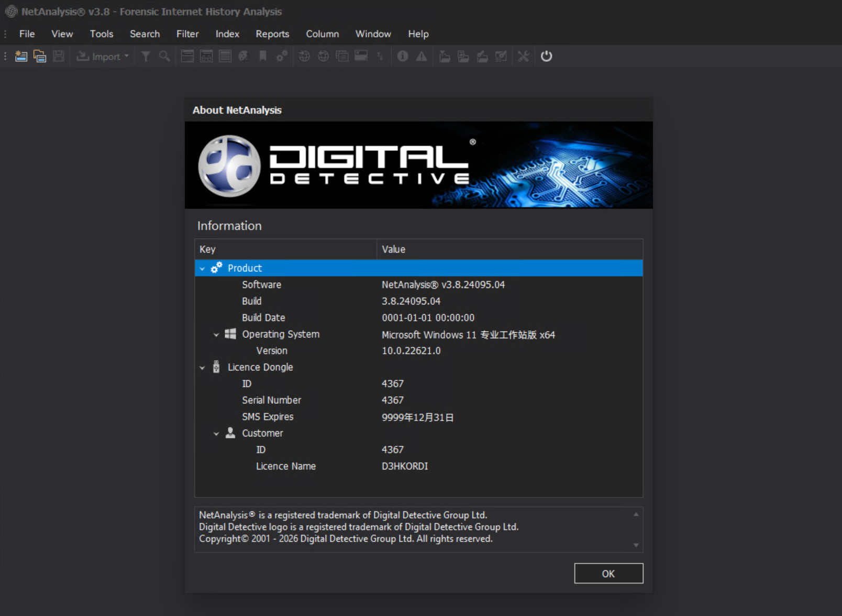Click the lined list view toolbar icon
Viewport: 842px width, 616px height.
click(x=225, y=56)
